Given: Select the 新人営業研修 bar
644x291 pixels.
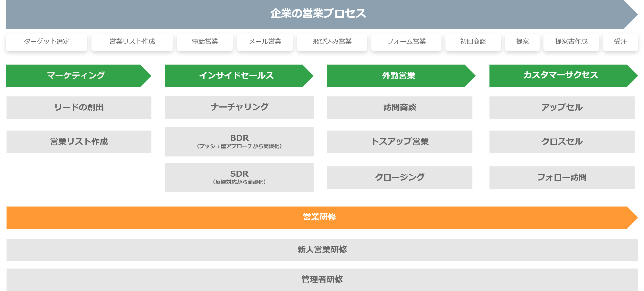Looking at the screenshot, I should (322, 250).
